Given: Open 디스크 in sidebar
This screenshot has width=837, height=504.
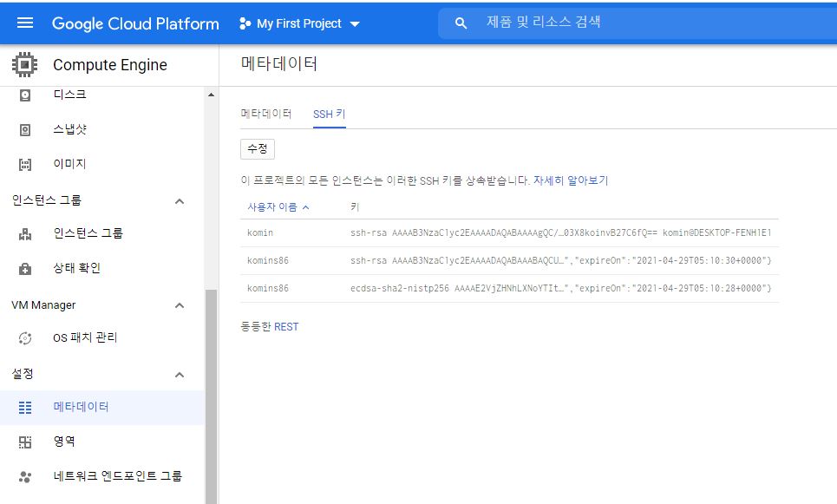Looking at the screenshot, I should pyautogui.click(x=69, y=95).
